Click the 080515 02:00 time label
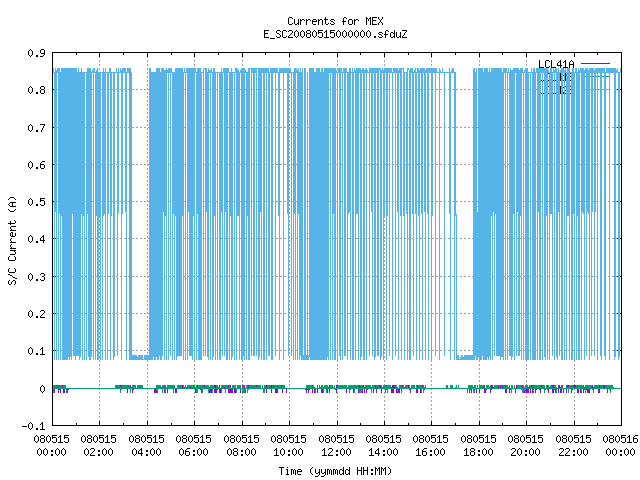The height and width of the screenshot is (480, 640). [x=98, y=446]
